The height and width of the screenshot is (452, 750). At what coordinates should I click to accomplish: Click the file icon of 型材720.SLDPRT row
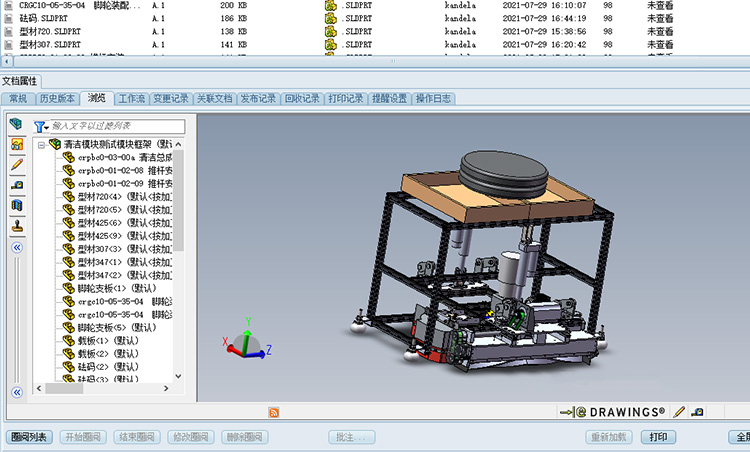[x=9, y=31]
